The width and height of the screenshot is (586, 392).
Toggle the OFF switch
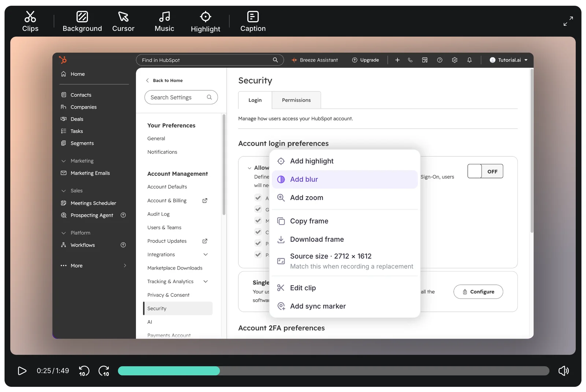[485, 171]
